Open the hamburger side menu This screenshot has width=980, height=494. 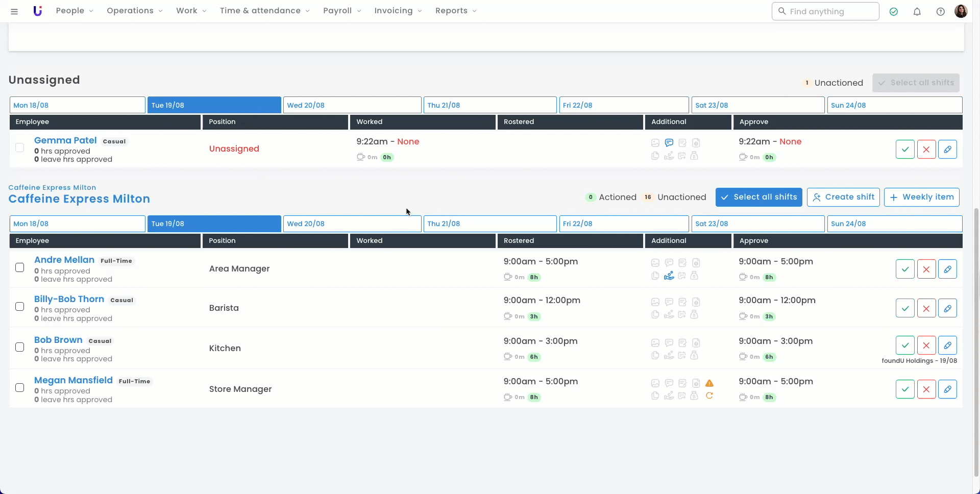pyautogui.click(x=14, y=11)
